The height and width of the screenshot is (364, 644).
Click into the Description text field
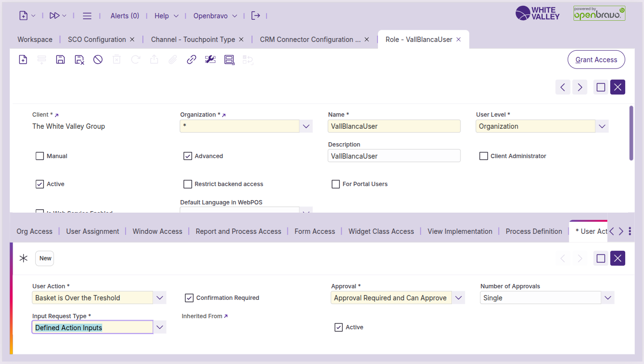pyautogui.click(x=393, y=156)
